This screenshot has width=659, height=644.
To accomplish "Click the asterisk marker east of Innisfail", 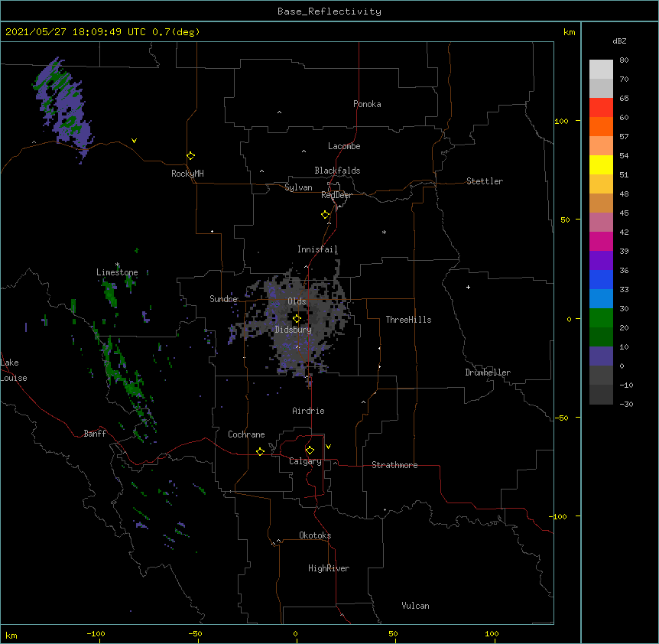I will [384, 232].
